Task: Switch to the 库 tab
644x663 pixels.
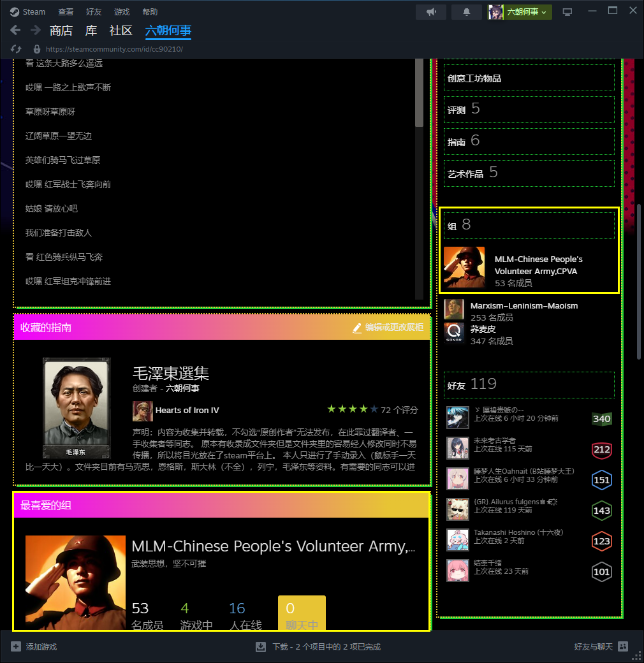Action: (91, 31)
